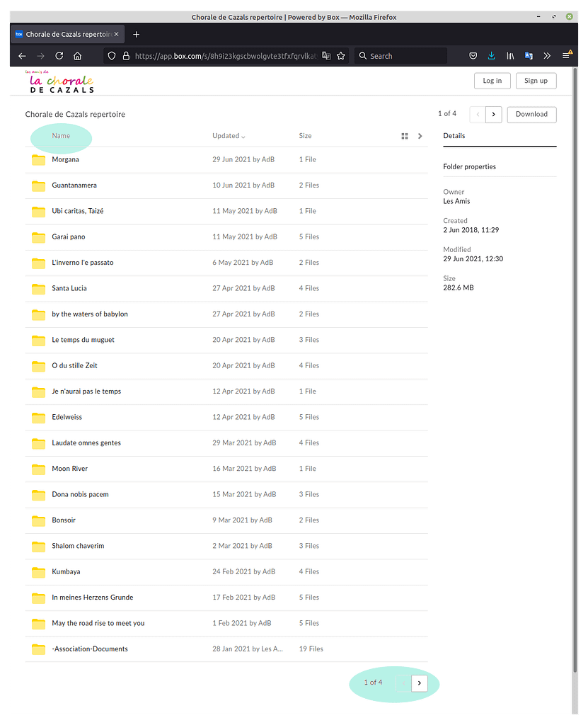This screenshot has height=725, width=588.
Task: Open Je n'aurai pas le temps folder
Action: (x=86, y=391)
